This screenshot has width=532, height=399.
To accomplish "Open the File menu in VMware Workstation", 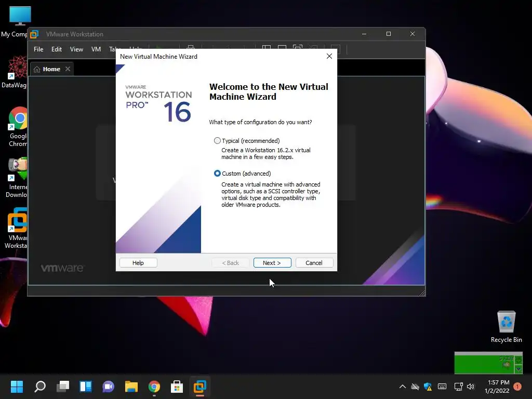I will click(38, 49).
